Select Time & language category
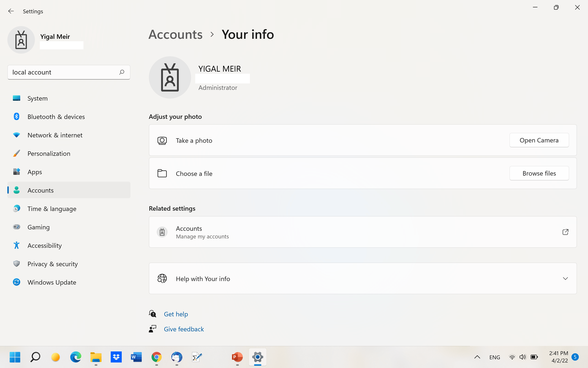 (x=69, y=209)
